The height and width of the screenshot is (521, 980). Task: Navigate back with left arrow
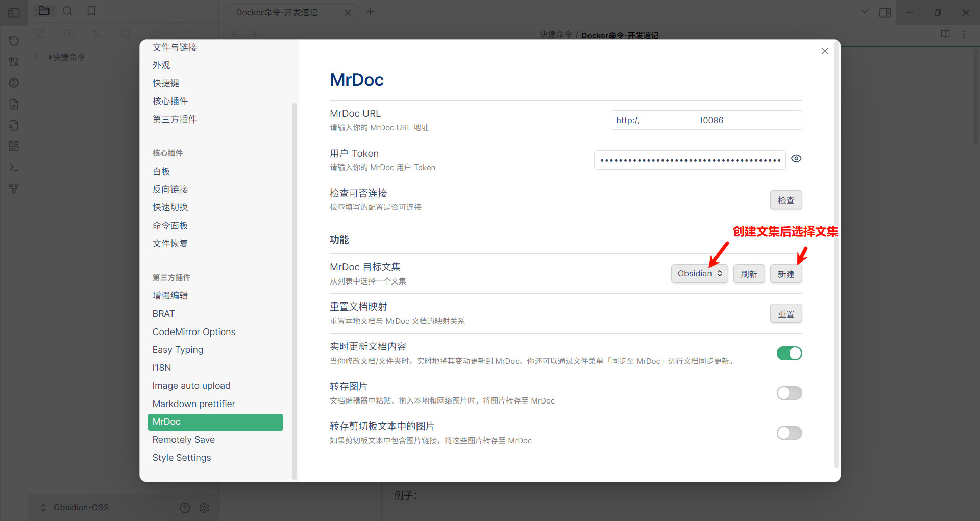coord(236,34)
